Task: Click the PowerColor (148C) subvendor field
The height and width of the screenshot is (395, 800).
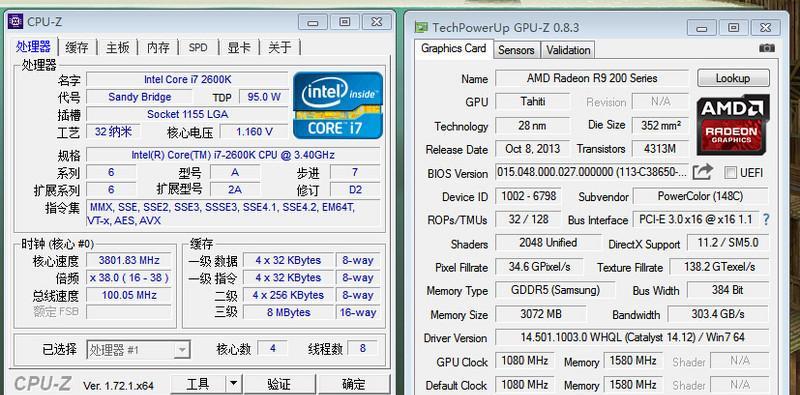Action: point(700,196)
